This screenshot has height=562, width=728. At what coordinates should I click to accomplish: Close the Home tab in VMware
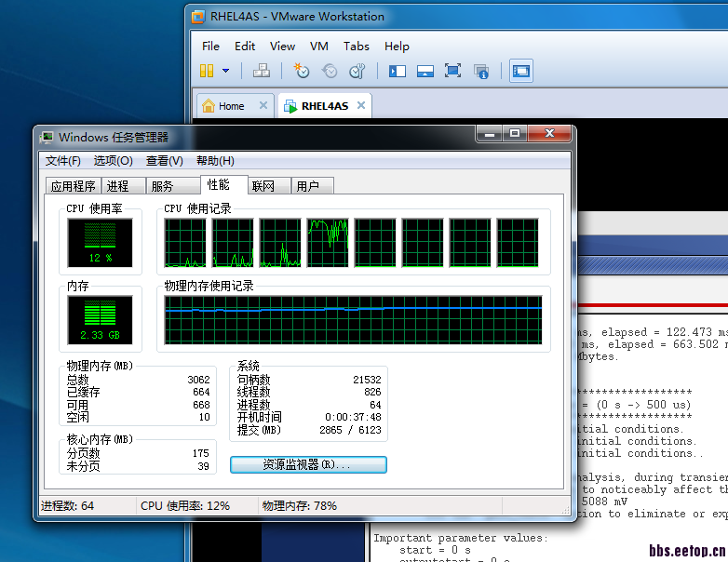click(x=263, y=105)
